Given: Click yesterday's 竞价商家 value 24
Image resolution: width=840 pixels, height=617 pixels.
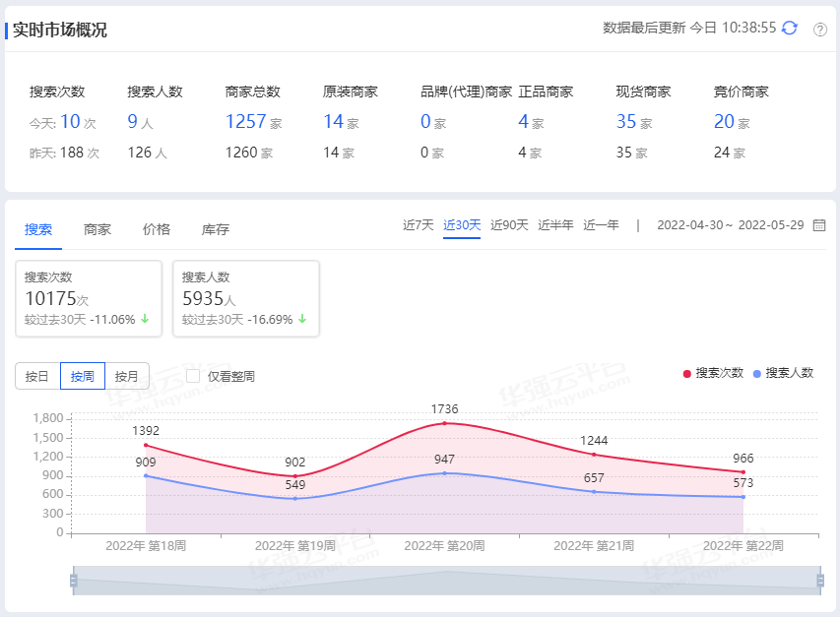Looking at the screenshot, I should (x=722, y=153).
